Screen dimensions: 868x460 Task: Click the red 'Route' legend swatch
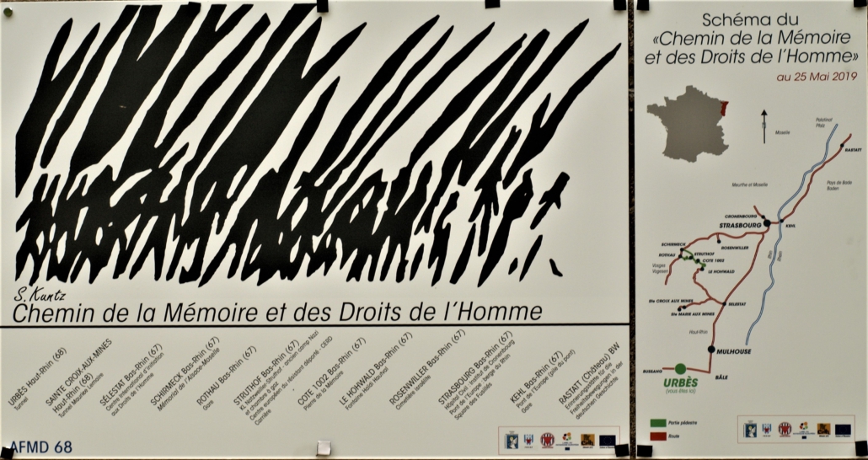tap(657, 436)
